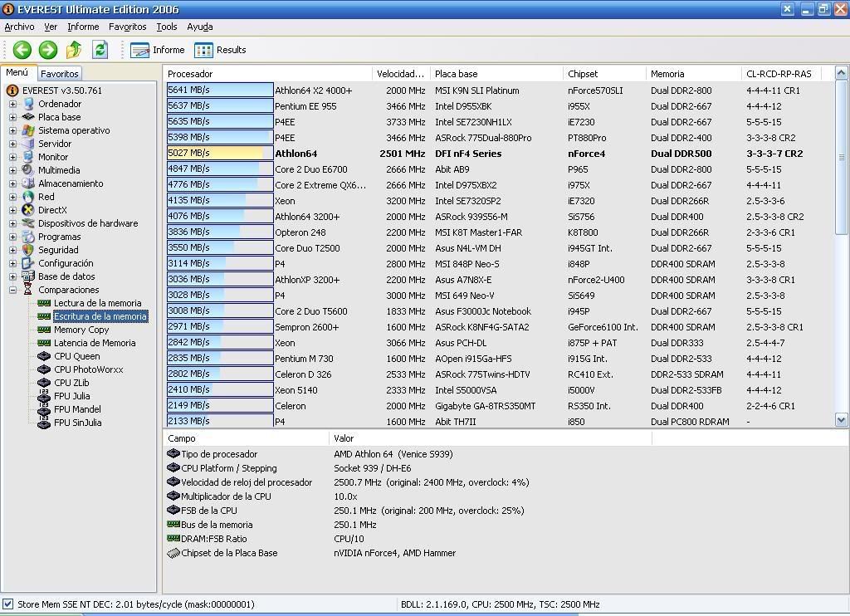This screenshot has height=616, width=850.
Task: Click the Almacenamiento storage icon
Action: [x=28, y=183]
